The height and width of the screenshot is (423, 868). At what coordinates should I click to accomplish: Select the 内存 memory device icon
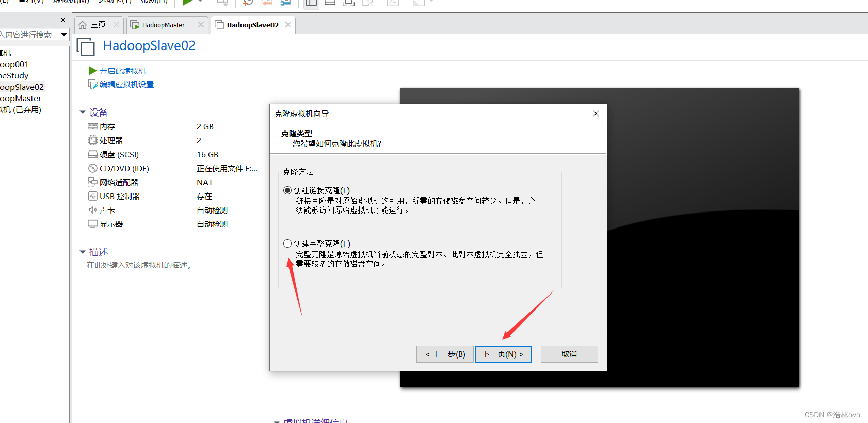coord(93,126)
